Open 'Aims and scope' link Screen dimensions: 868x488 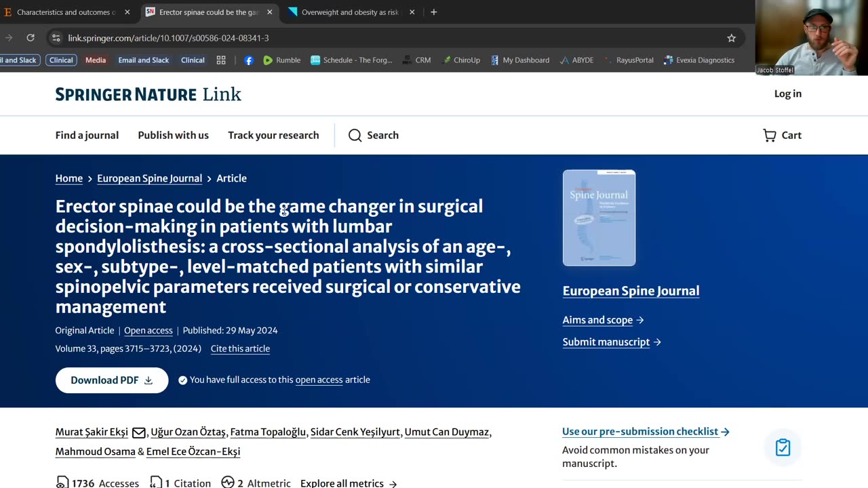(603, 320)
